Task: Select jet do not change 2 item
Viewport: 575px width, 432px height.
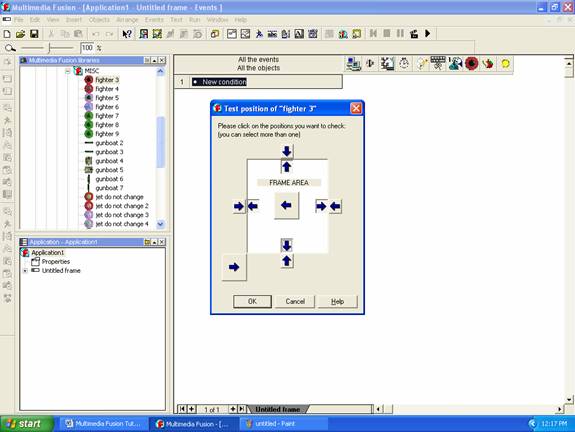Action: coord(122,206)
